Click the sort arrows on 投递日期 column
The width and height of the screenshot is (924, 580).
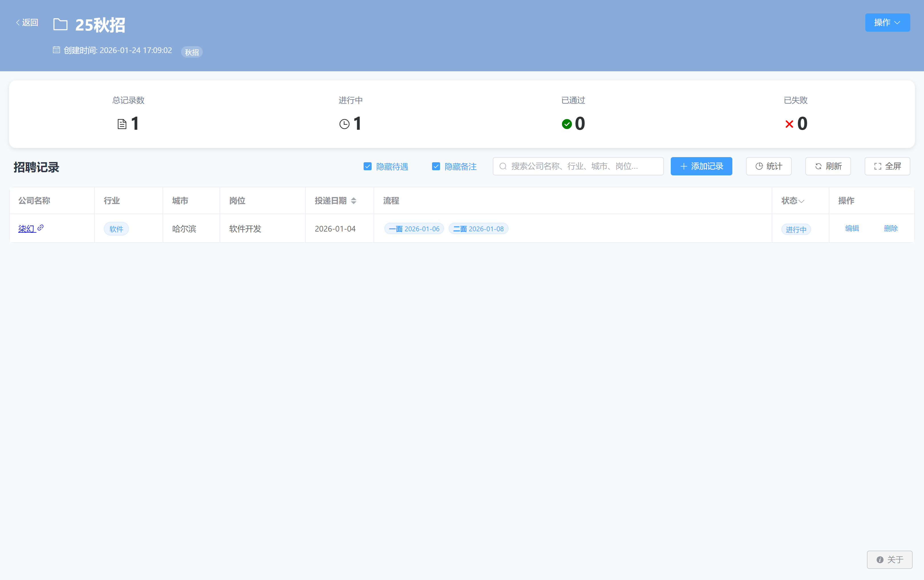click(354, 201)
